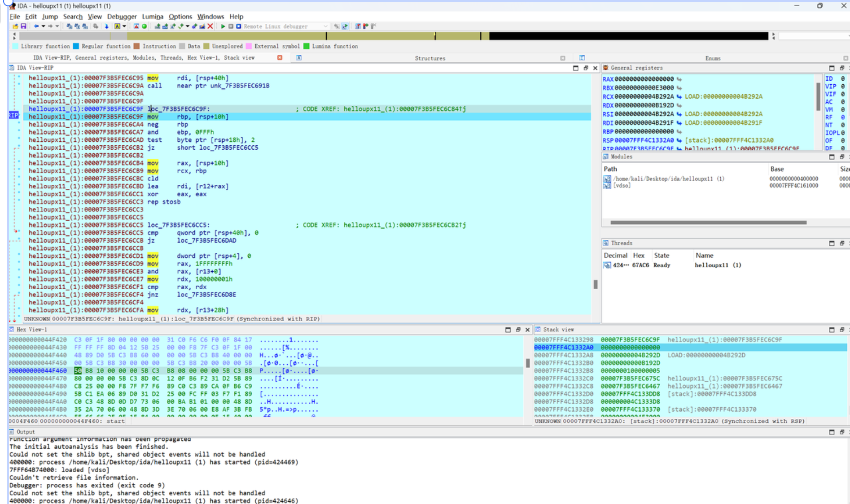Click the Path column header in Modules
Screen dimensions: 850x504
tap(610, 169)
